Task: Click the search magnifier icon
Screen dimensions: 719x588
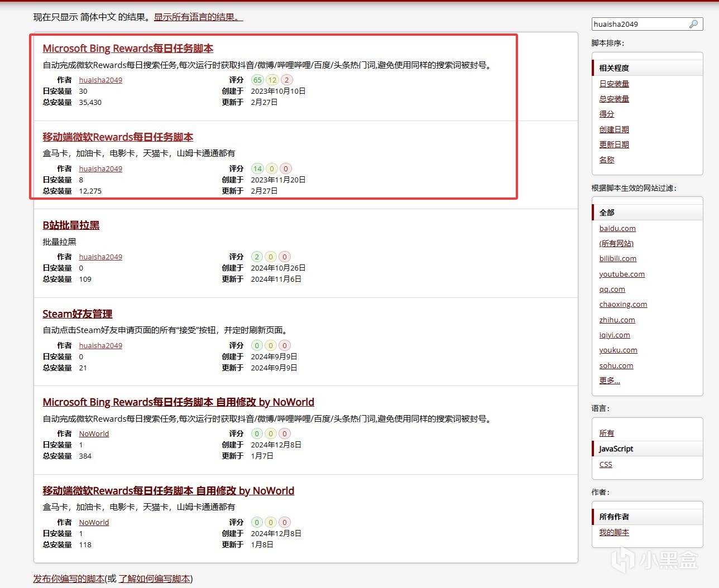Action: point(693,24)
